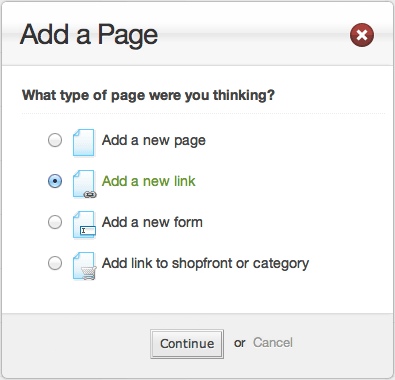Click the 'What type of page' heading
This screenshot has width=395, height=380.
(x=148, y=95)
